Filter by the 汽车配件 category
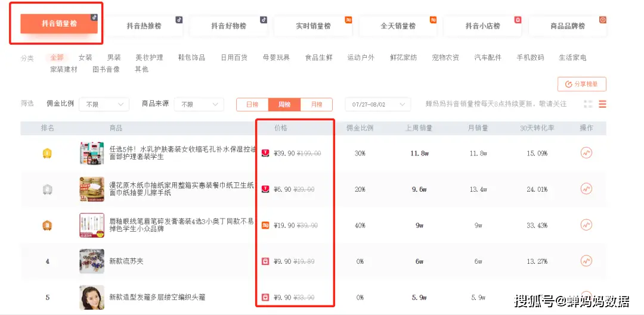Image resolution: width=644 pixels, height=315 pixels. pyautogui.click(x=488, y=57)
